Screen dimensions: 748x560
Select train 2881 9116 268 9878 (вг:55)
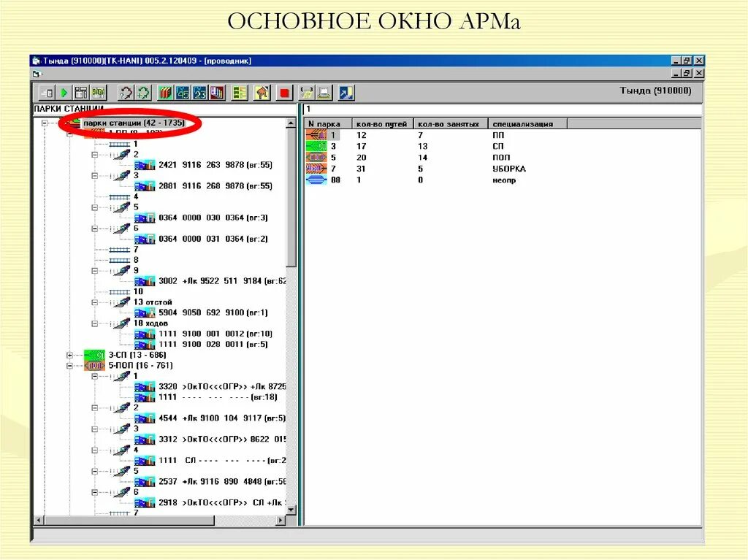[215, 186]
